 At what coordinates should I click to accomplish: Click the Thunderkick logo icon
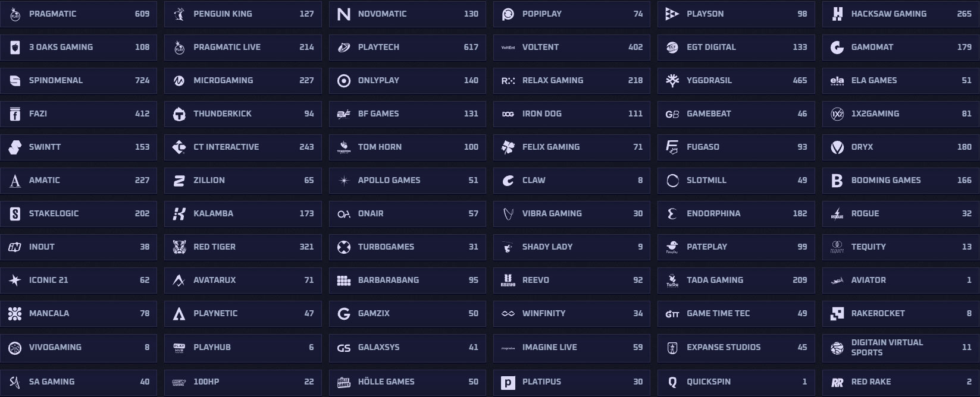[179, 114]
